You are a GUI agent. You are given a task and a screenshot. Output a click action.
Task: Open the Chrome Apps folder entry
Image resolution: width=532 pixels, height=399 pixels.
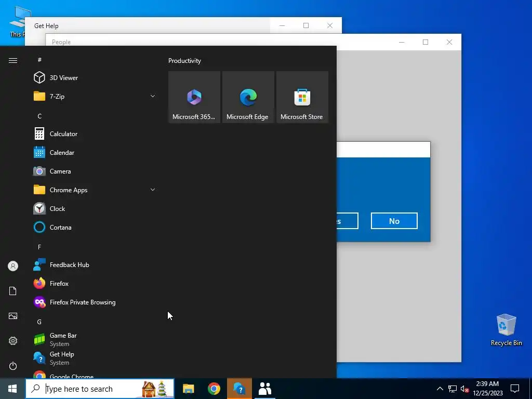point(95,190)
